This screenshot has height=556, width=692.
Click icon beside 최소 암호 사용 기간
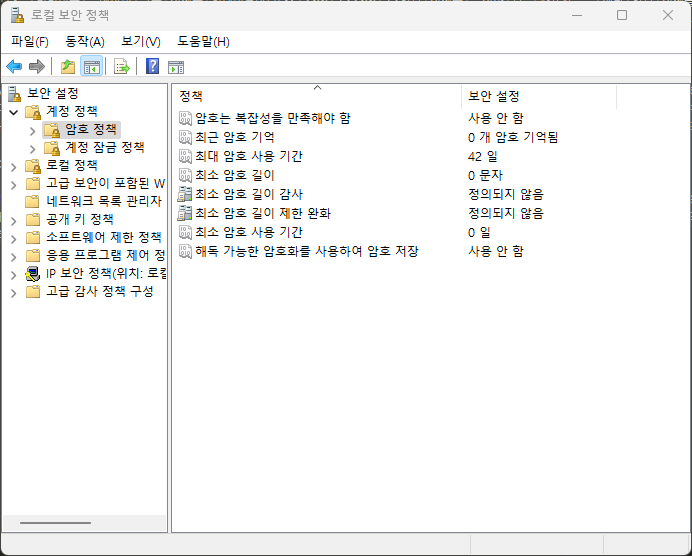(185, 232)
